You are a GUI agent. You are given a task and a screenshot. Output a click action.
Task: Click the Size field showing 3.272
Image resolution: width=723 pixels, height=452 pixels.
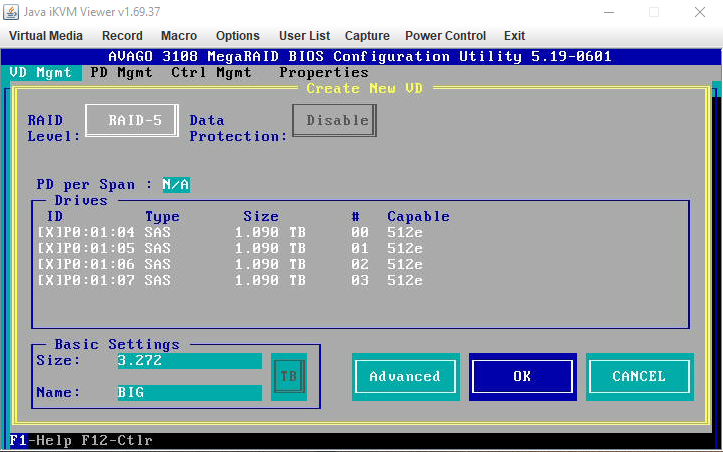pos(190,361)
